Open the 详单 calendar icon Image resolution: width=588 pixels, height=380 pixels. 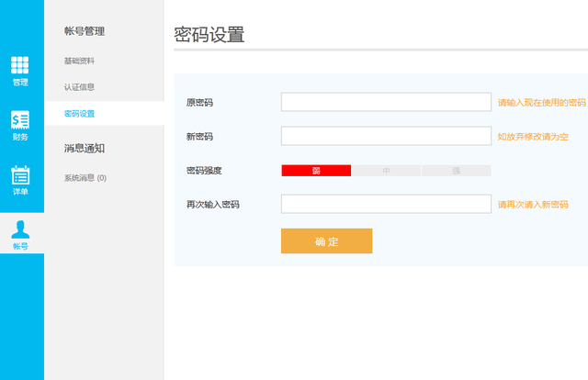[x=20, y=175]
